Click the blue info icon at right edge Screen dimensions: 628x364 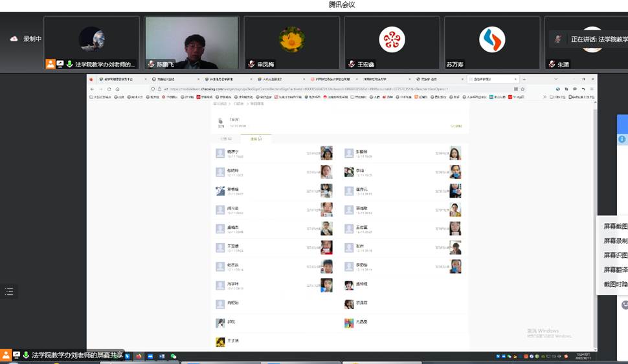pos(622,139)
